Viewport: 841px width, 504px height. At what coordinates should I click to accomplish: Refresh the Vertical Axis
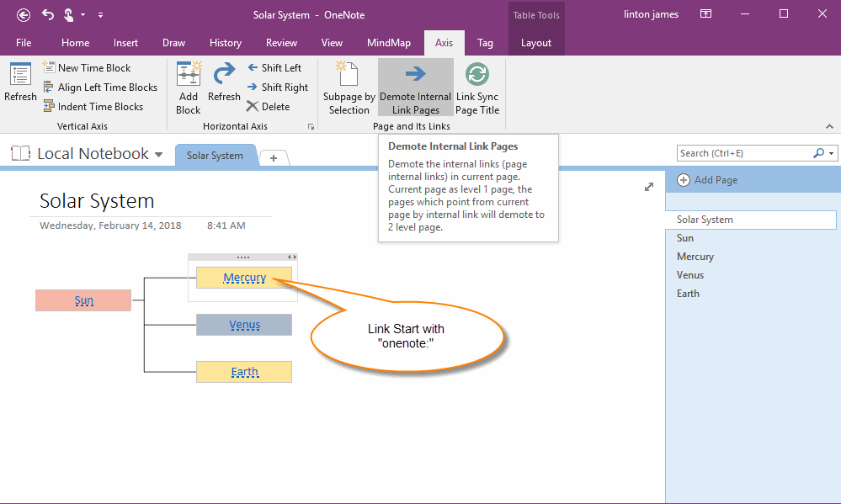tap(20, 82)
